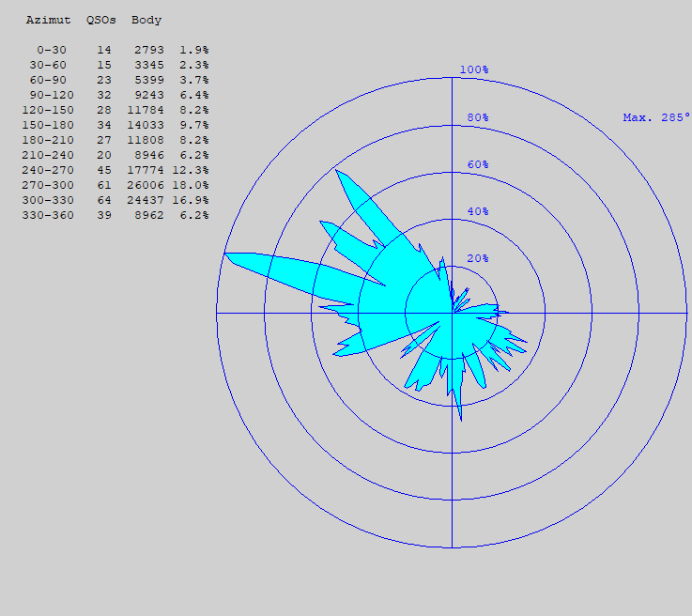Click the Body column header

click(x=146, y=20)
